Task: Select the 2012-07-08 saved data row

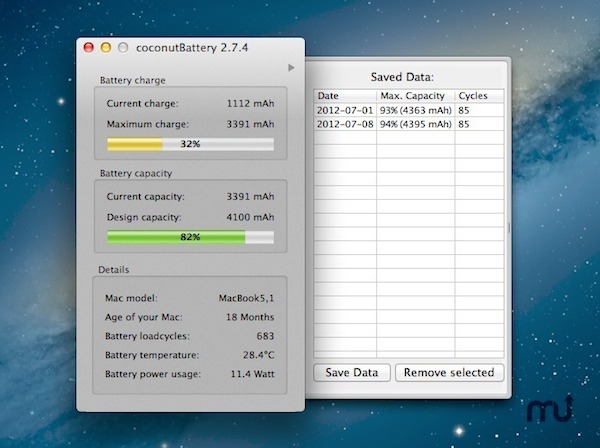Action: click(344, 123)
